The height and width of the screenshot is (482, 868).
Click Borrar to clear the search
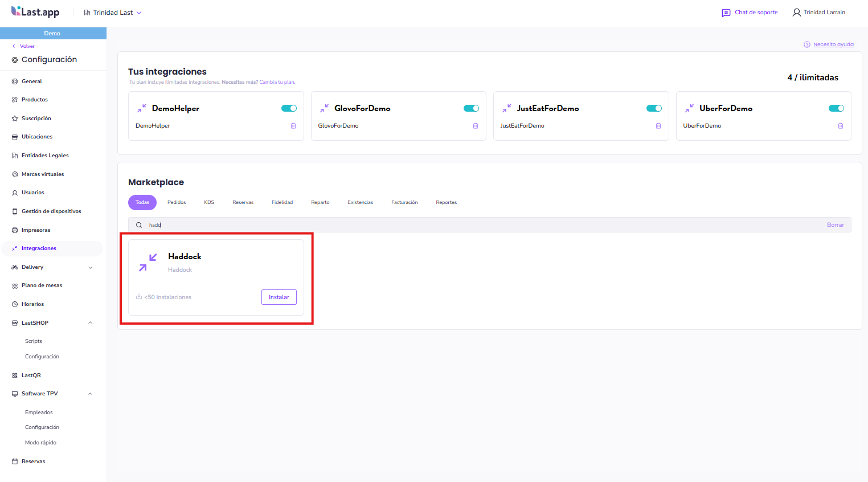836,225
